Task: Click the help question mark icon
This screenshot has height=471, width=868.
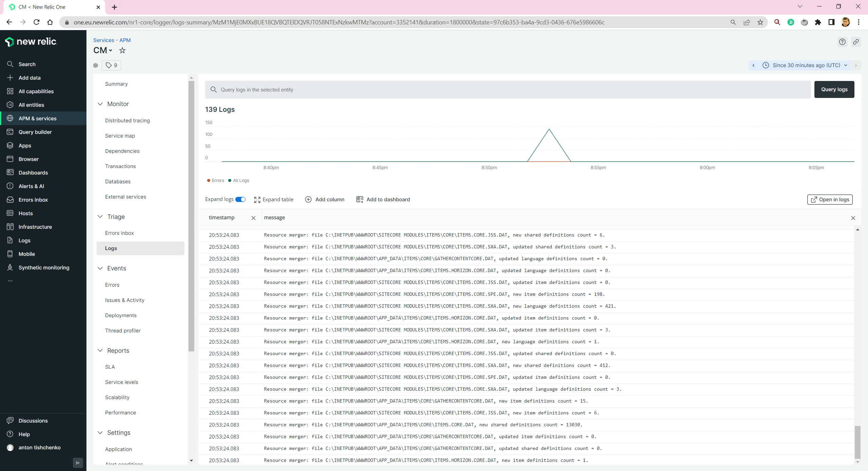Action: [x=842, y=42]
